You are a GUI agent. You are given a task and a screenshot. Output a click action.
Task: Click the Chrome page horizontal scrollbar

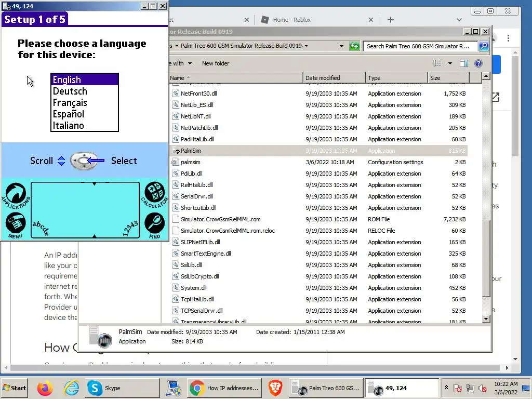coord(255,368)
